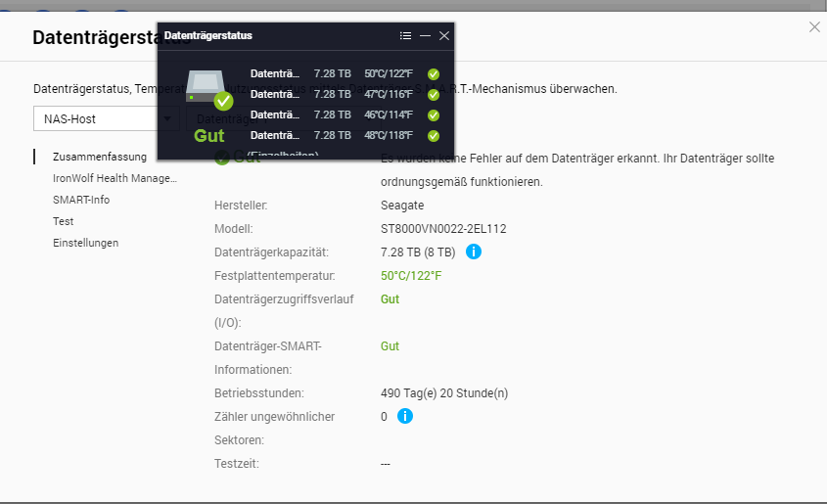Screen dimensions: 827x504
Task: Click the Betriebsstunden label
Action: [x=259, y=393]
